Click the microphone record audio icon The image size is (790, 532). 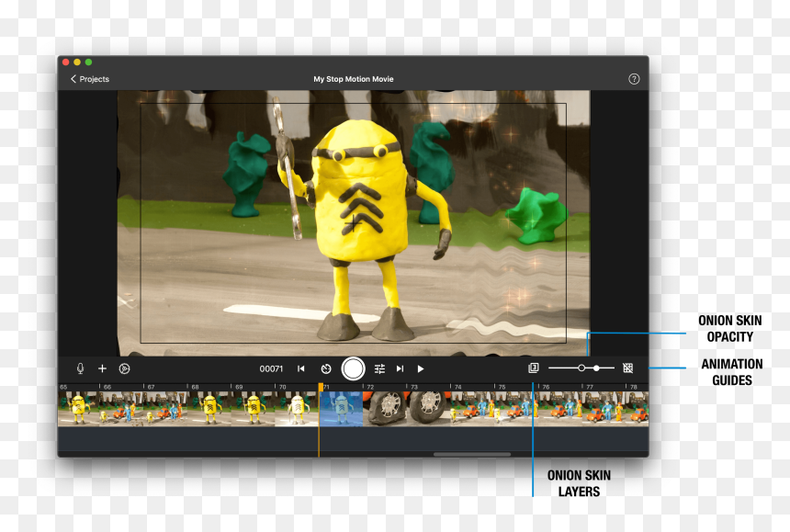click(80, 368)
